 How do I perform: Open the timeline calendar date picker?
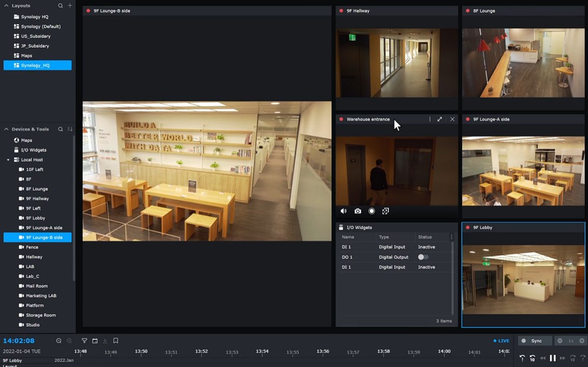[95, 341]
